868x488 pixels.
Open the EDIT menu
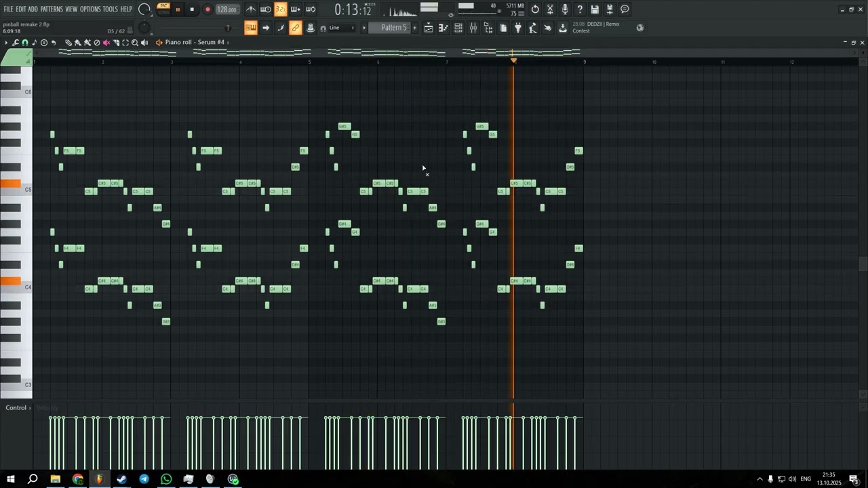coord(21,9)
